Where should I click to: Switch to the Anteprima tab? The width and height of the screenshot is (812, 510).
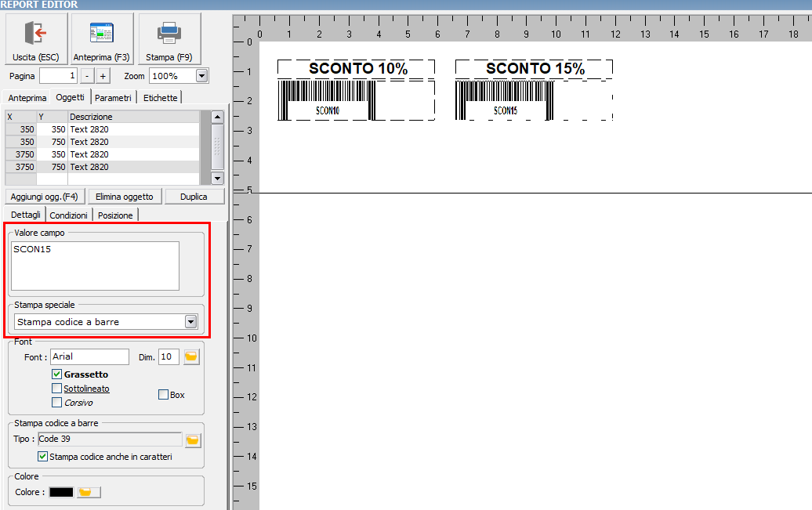tap(27, 98)
